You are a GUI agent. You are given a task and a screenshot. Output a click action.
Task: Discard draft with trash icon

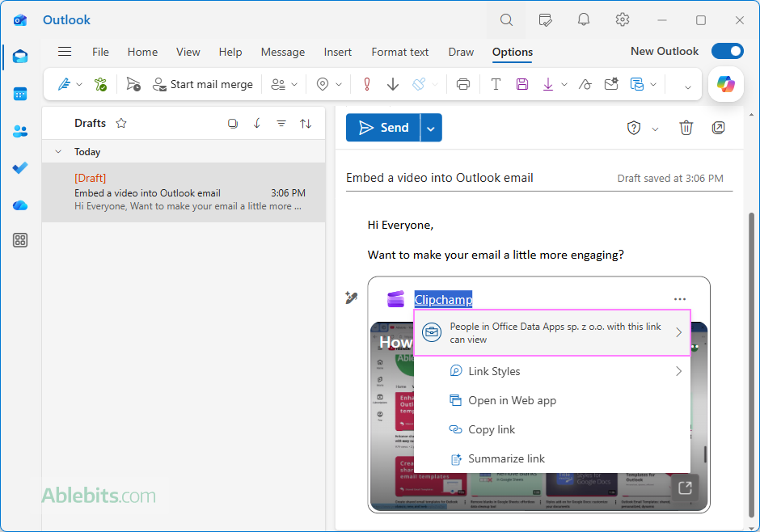[686, 128]
